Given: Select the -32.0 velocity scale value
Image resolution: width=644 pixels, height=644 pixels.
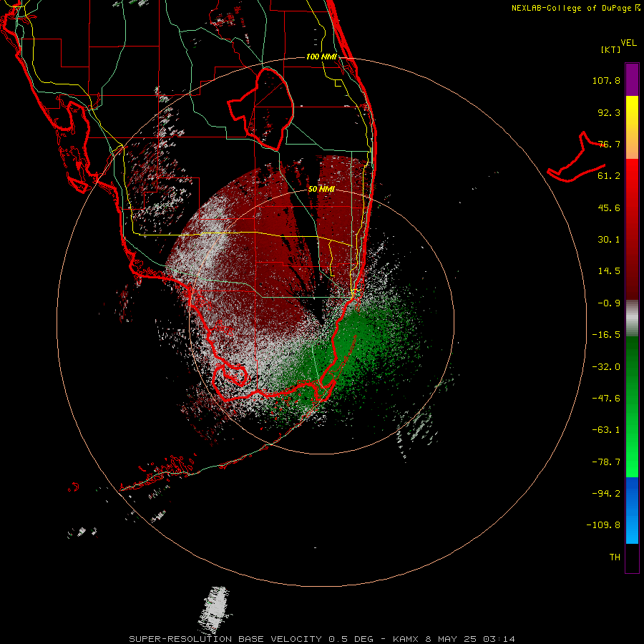Looking at the screenshot, I should pos(606,367).
